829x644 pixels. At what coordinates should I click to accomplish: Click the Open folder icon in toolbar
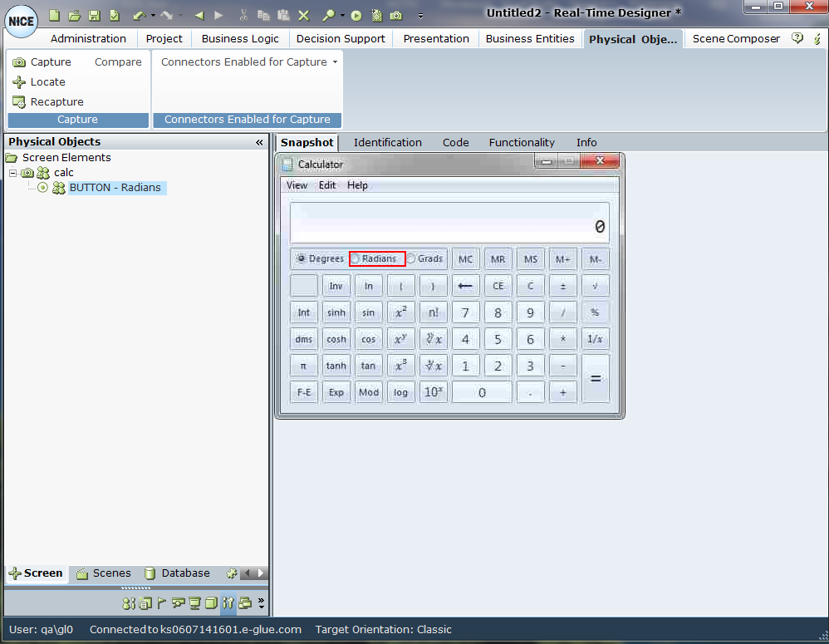coord(74,15)
